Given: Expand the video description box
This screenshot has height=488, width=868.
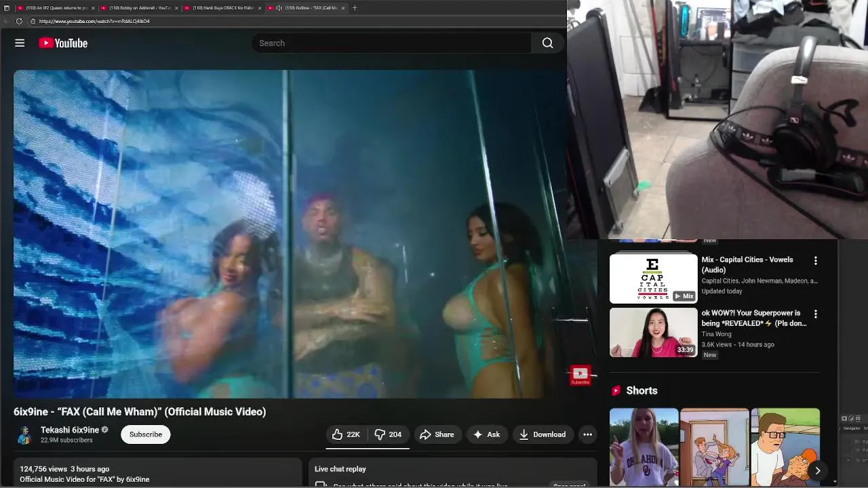Looking at the screenshot, I should 157,473.
